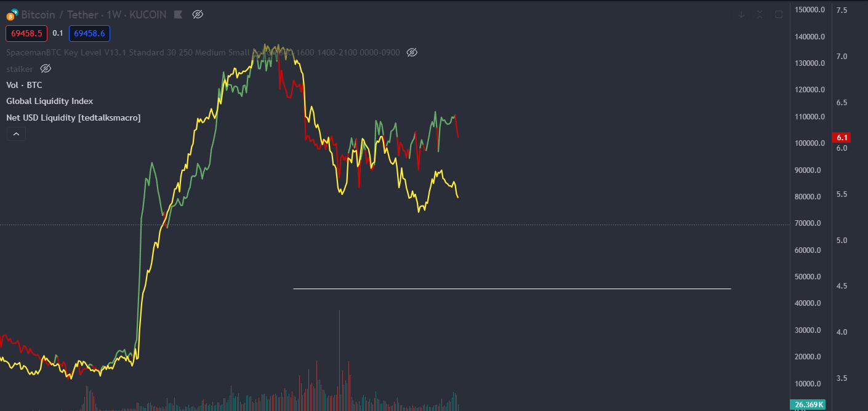Click the 26.369K volume label on scale
The height and width of the screenshot is (411, 868).
[807, 404]
